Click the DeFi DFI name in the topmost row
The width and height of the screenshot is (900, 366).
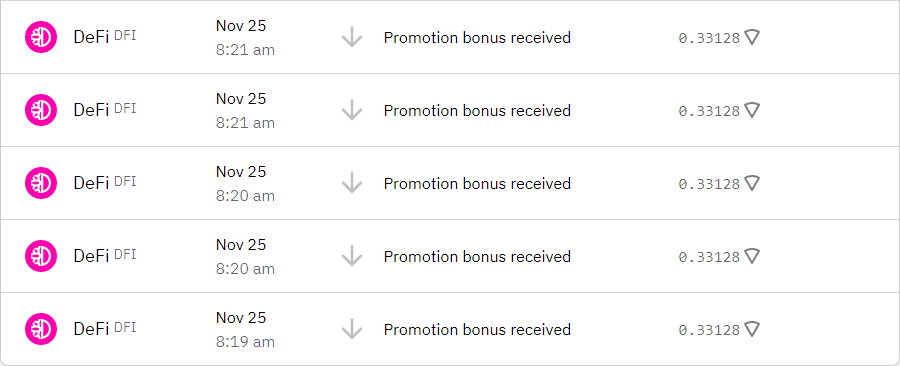click(x=105, y=37)
